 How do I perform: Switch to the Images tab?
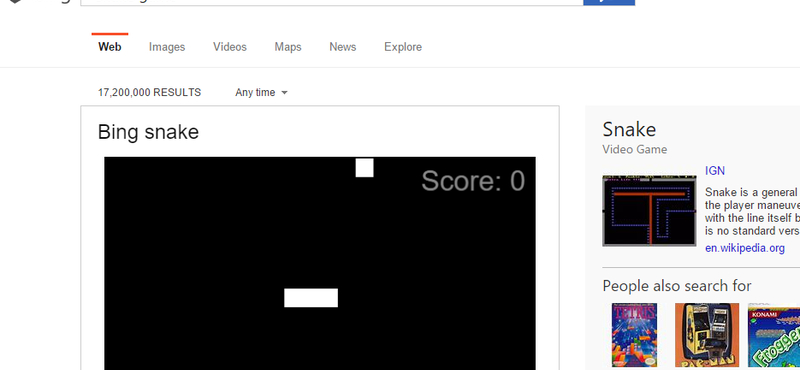(167, 47)
